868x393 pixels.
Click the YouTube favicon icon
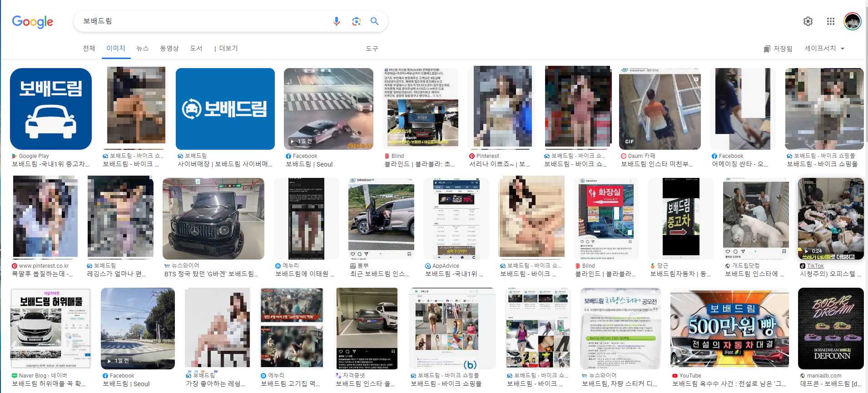[x=675, y=376]
